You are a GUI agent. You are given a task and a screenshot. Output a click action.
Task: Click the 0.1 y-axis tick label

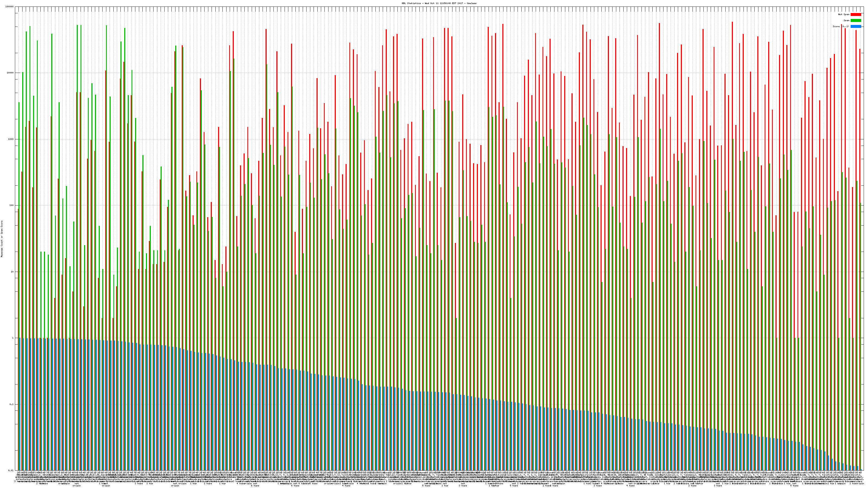(12, 404)
